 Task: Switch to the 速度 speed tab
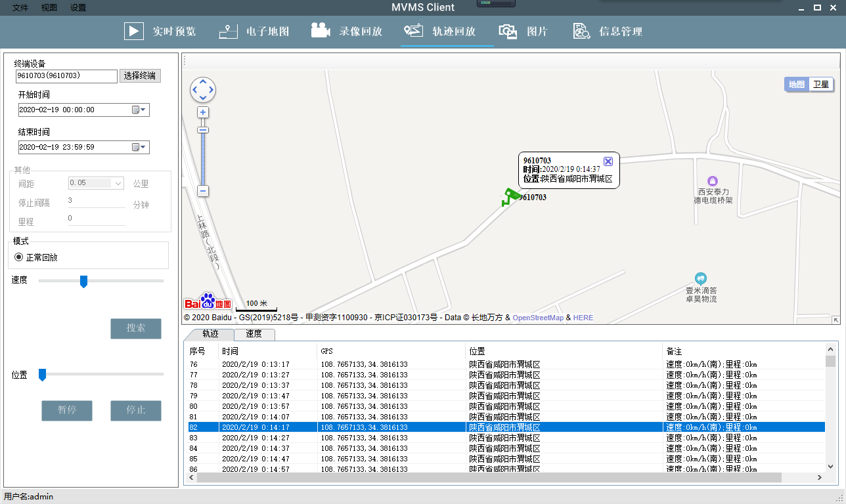[254, 334]
